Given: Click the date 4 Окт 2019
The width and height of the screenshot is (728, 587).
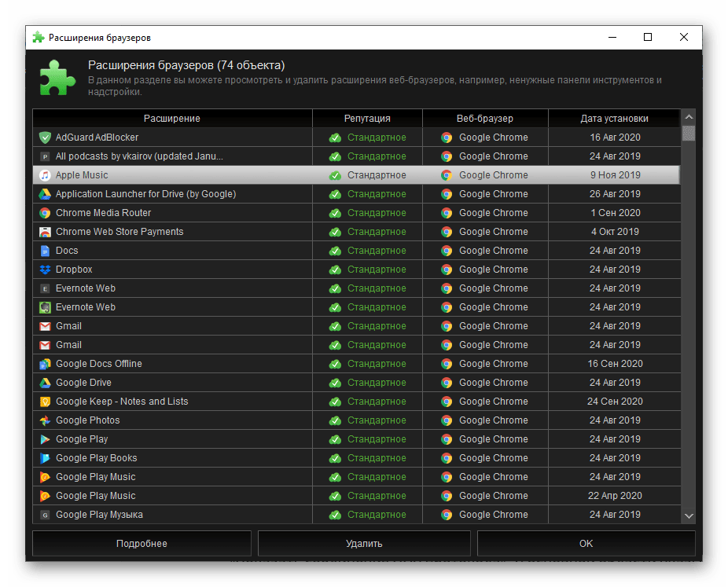Looking at the screenshot, I should point(615,232).
